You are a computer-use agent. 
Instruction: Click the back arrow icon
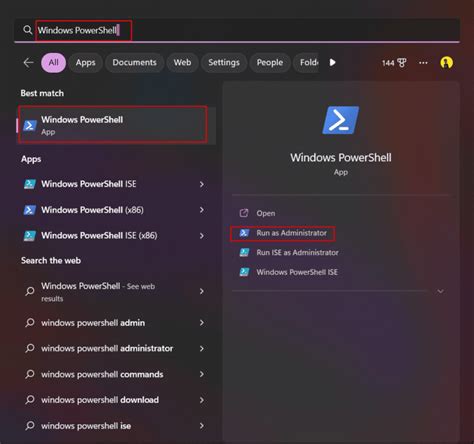point(28,62)
